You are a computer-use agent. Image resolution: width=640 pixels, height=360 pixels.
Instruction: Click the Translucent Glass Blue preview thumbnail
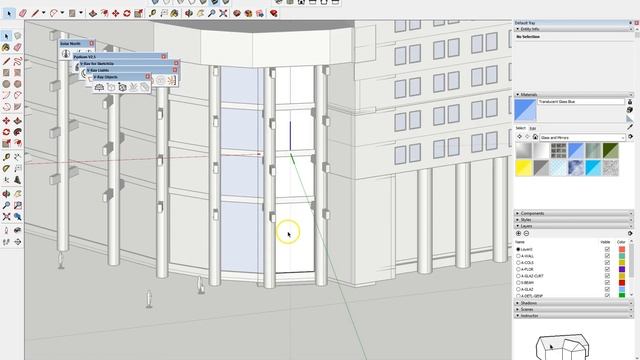tap(525, 110)
